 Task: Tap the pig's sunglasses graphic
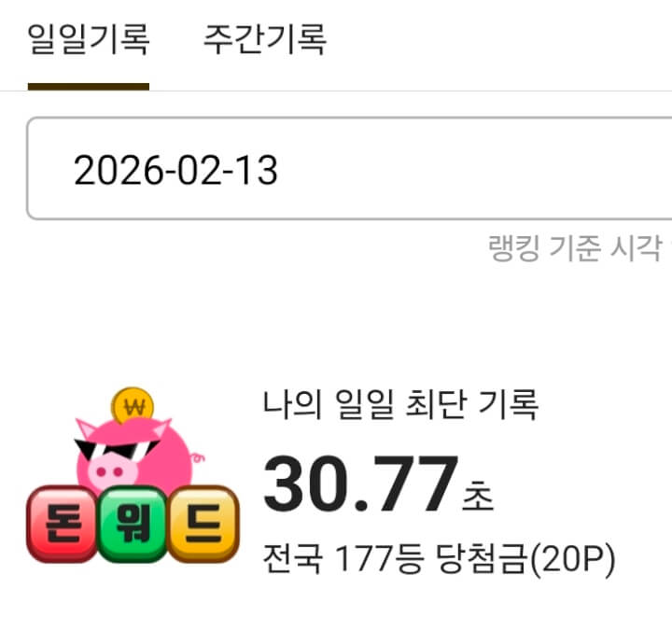point(117,449)
